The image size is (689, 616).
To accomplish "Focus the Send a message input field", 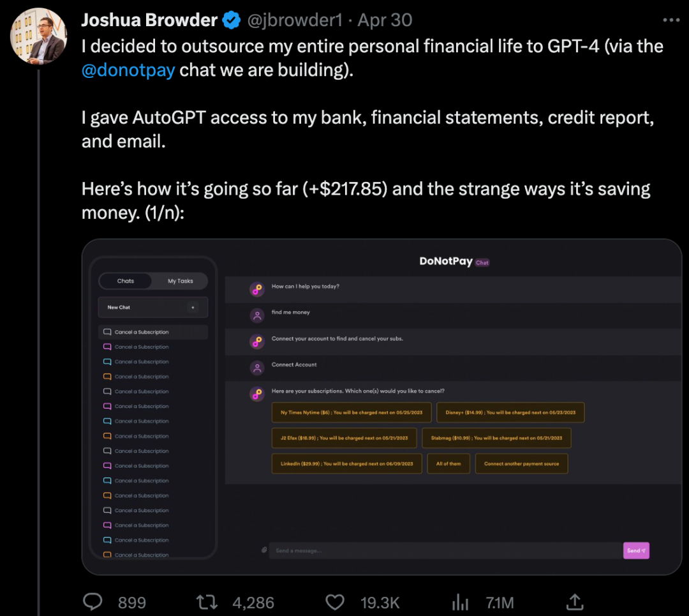I will click(445, 550).
